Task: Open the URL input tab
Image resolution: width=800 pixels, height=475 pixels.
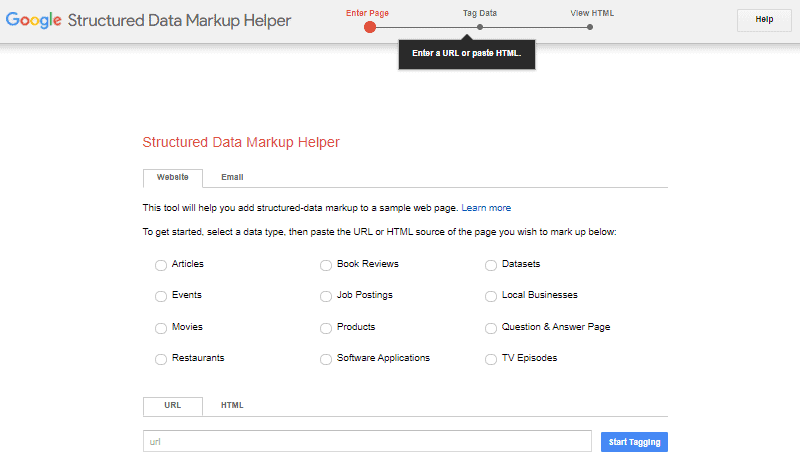Action: 172,406
